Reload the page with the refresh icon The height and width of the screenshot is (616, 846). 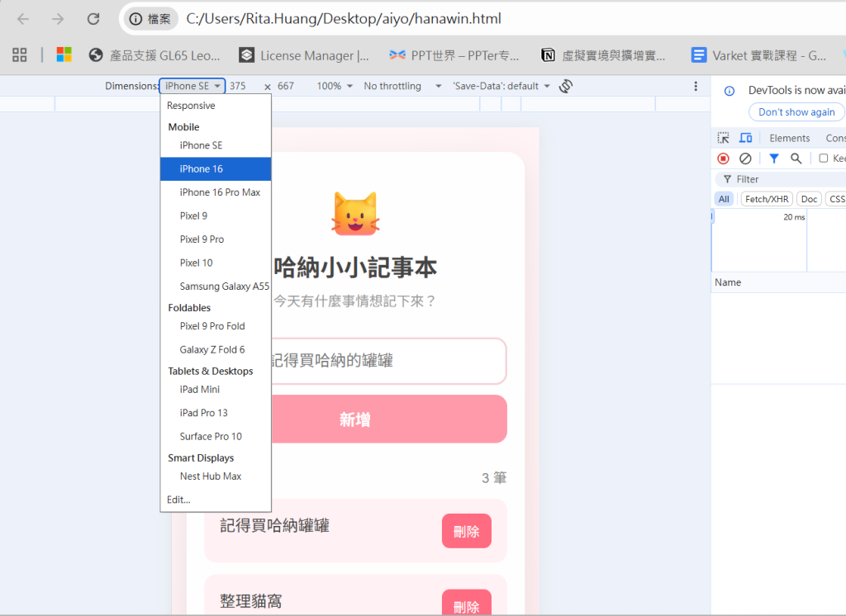click(x=93, y=20)
